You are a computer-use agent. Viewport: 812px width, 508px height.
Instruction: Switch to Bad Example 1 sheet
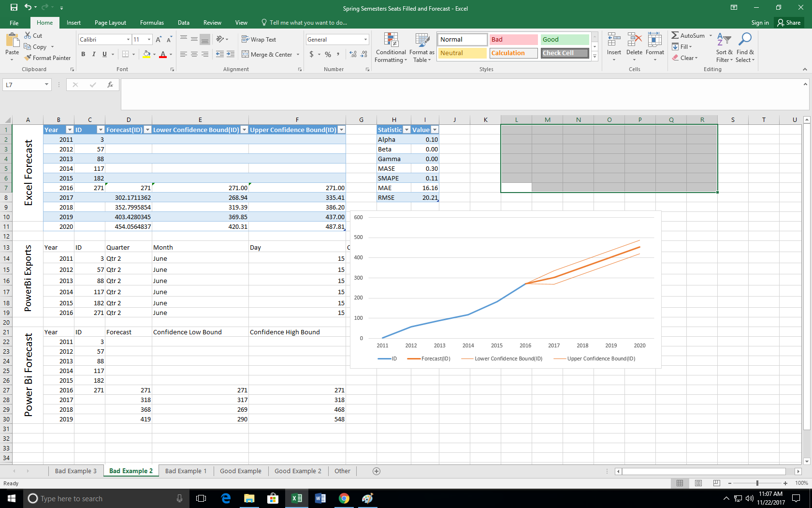tap(186, 471)
